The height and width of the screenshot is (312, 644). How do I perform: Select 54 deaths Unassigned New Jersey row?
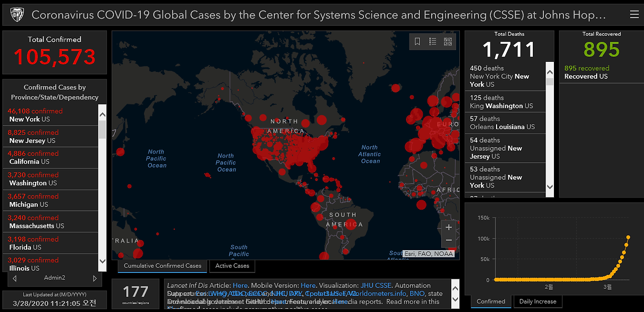(506, 148)
